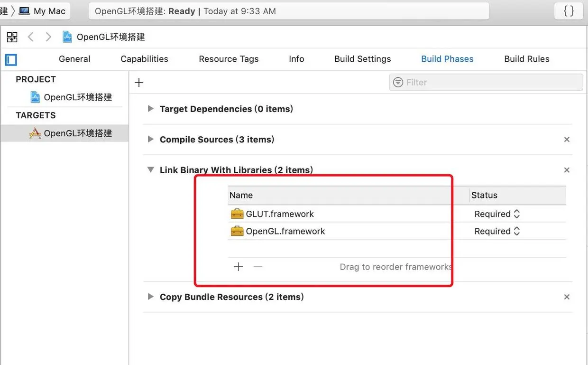Click the build status activity bar

(289, 11)
